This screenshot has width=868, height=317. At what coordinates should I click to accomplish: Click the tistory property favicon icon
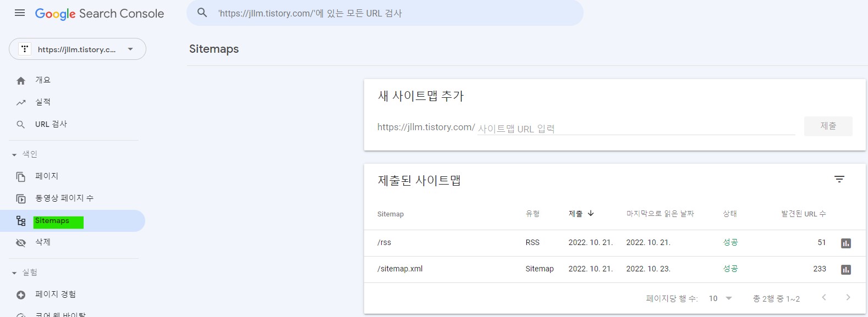(25, 49)
